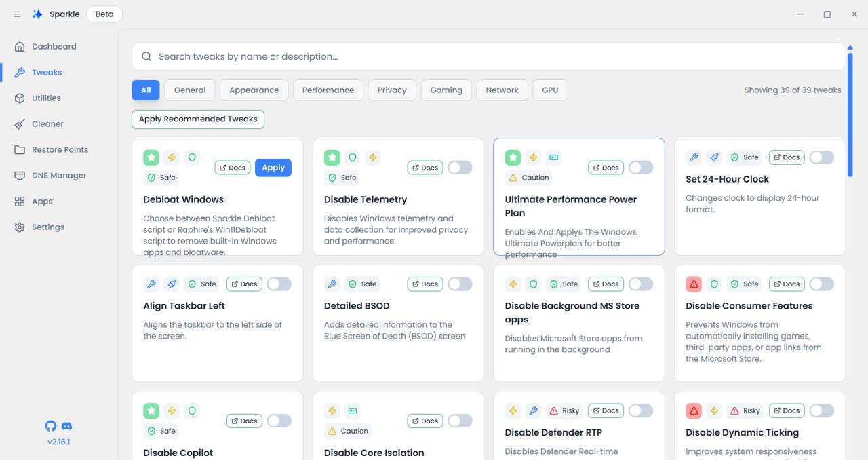Click the brush icon on Set 24-Hour Clock

click(x=714, y=157)
